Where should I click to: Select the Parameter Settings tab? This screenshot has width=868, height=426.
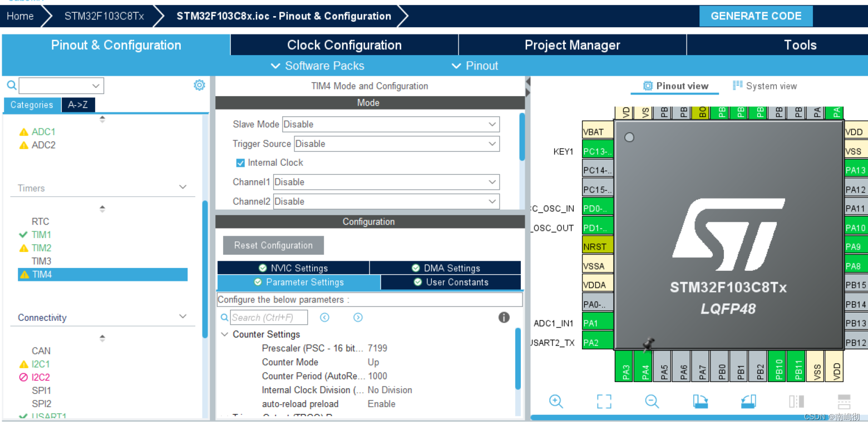pos(299,282)
